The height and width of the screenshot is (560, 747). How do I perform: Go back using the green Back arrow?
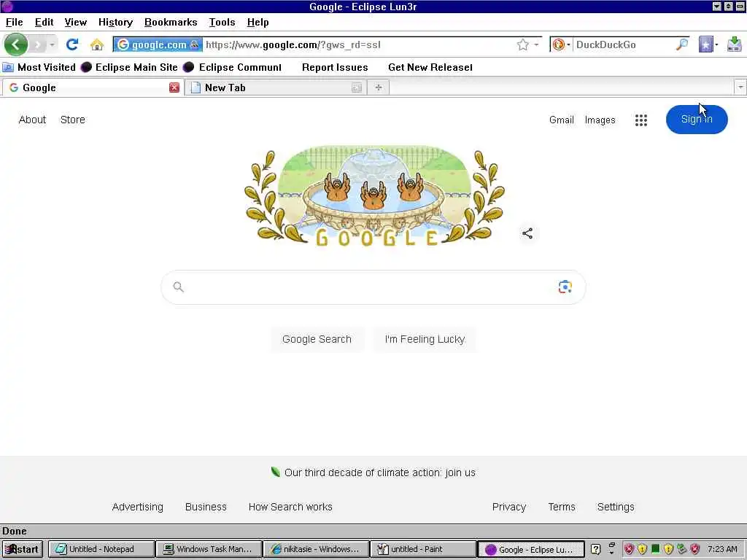[x=16, y=44]
